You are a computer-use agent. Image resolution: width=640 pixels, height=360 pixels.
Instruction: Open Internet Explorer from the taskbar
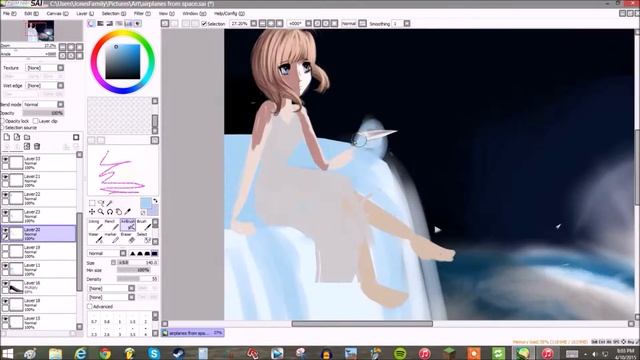tap(80, 353)
